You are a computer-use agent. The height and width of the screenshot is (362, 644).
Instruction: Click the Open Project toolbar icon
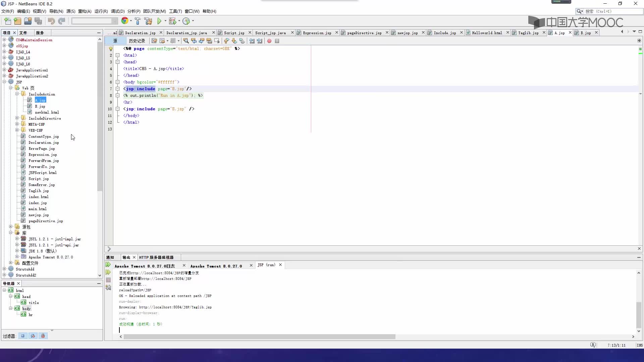point(28,21)
